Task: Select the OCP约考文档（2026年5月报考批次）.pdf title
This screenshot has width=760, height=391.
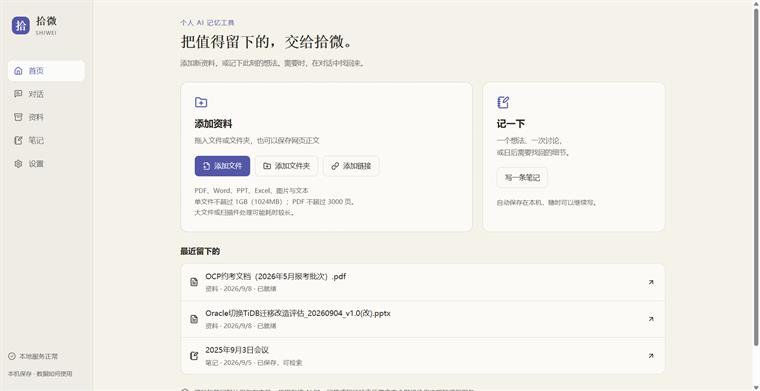Action: 275,277
